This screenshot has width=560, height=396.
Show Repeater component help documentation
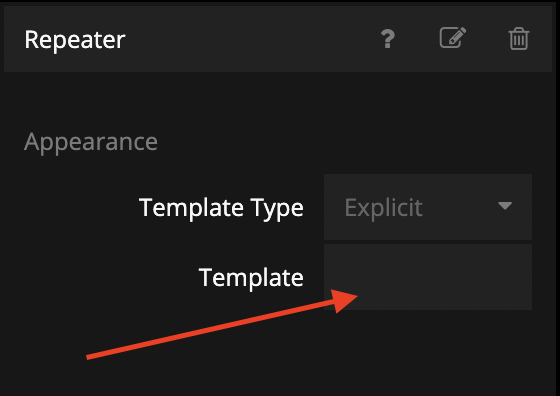tap(388, 39)
